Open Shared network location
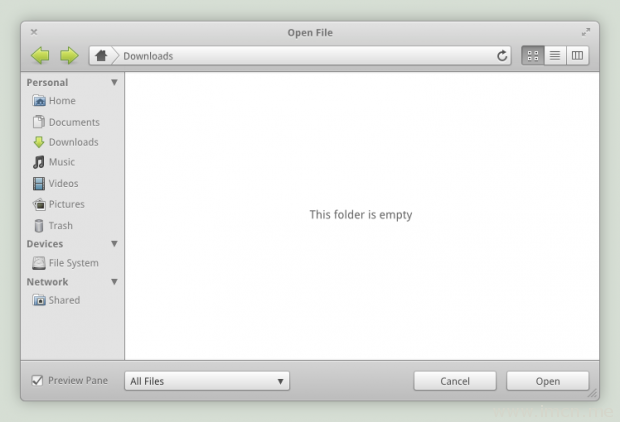 coord(63,300)
